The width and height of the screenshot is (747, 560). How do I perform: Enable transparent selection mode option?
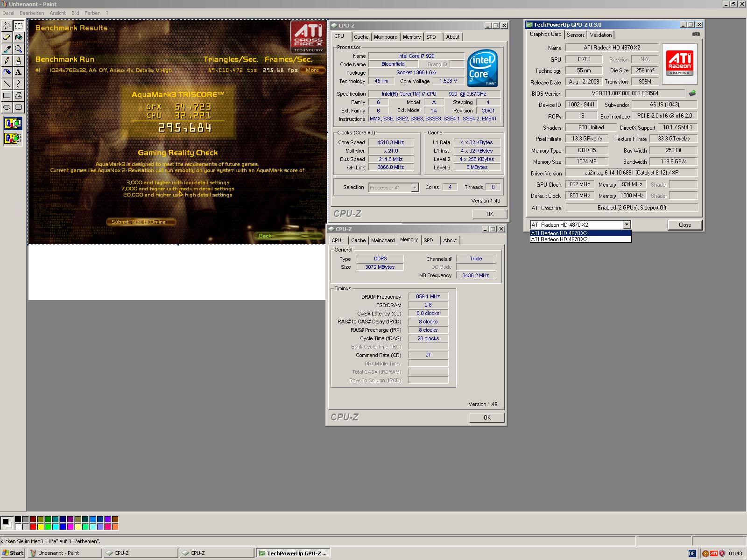13,139
